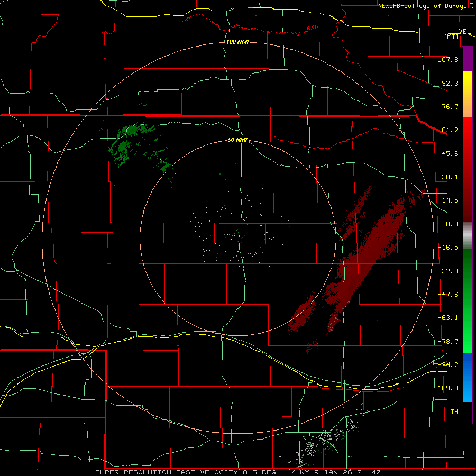This screenshot has height=476, width=476.
Task: Select the VEL legend title
Action: tap(464, 31)
